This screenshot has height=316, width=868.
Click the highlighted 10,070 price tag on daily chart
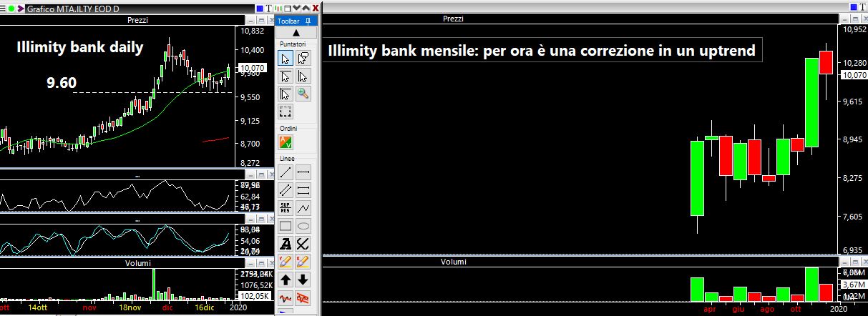click(253, 68)
